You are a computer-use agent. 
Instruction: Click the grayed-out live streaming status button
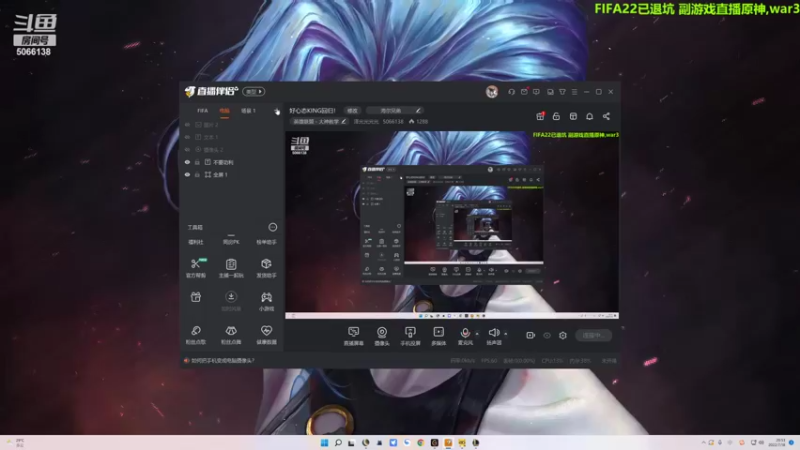tap(593, 335)
